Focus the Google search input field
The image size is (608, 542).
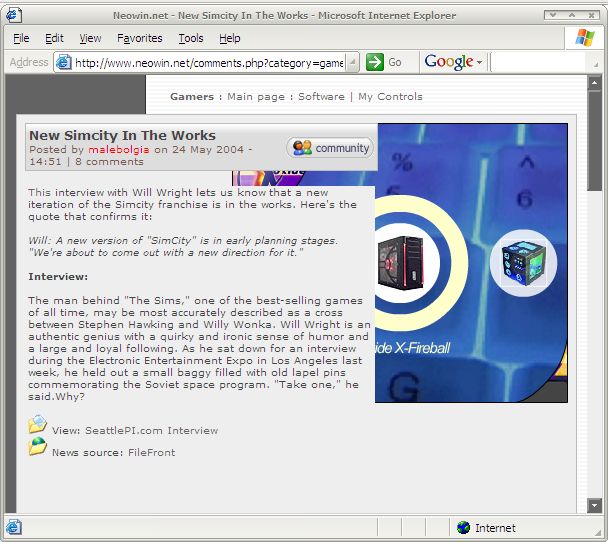(x=539, y=62)
